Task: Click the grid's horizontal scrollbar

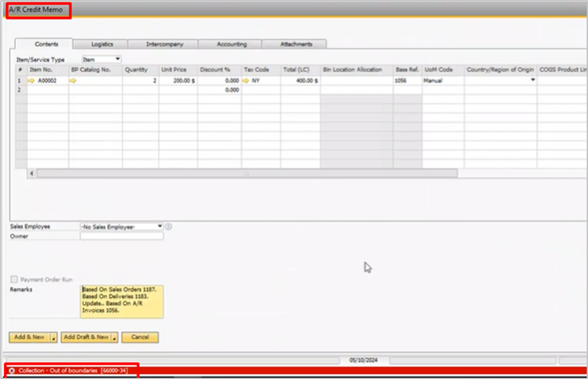Action: click(246, 173)
